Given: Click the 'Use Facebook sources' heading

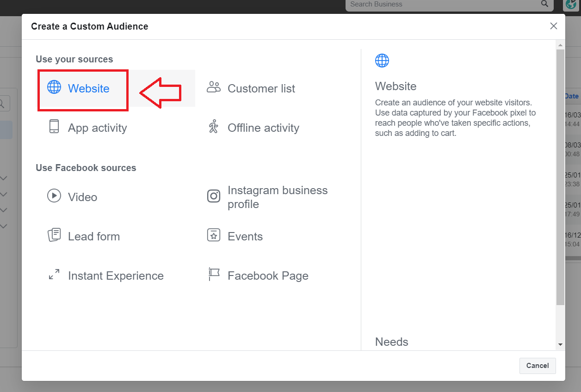Looking at the screenshot, I should [x=86, y=168].
